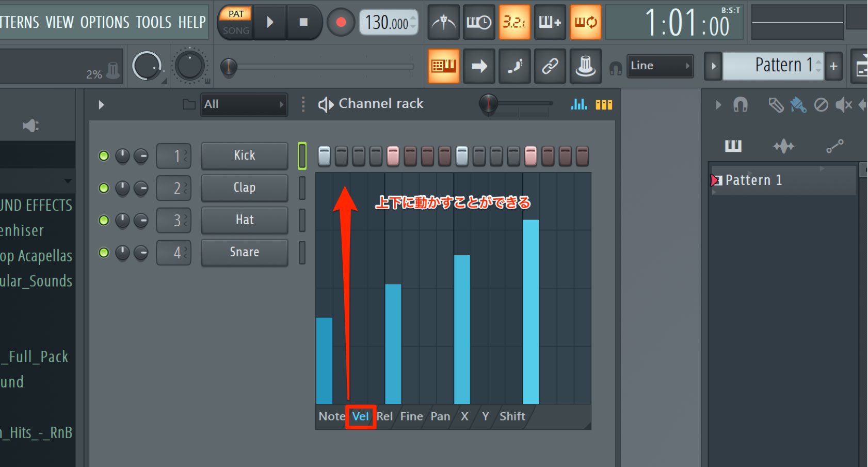This screenshot has width=868, height=467.
Task: Open the HELP menu
Action: 192,22
